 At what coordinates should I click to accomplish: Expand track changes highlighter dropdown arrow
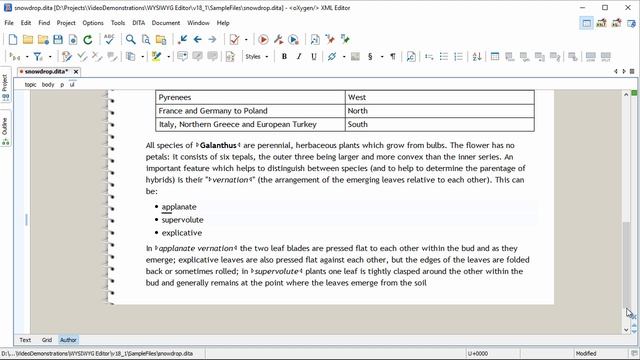pyautogui.click(x=168, y=57)
